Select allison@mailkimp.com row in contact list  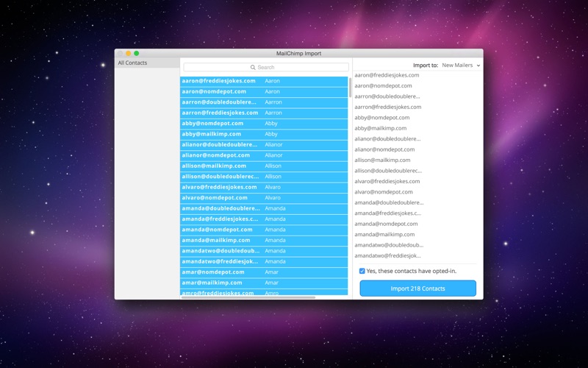pyautogui.click(x=264, y=166)
